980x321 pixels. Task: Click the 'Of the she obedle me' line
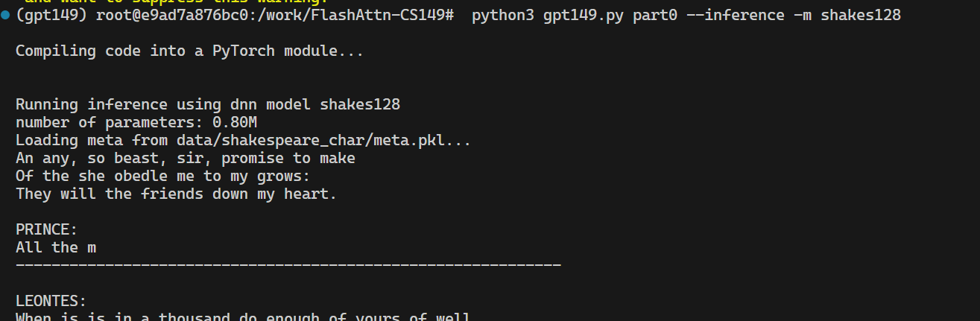[x=163, y=177]
